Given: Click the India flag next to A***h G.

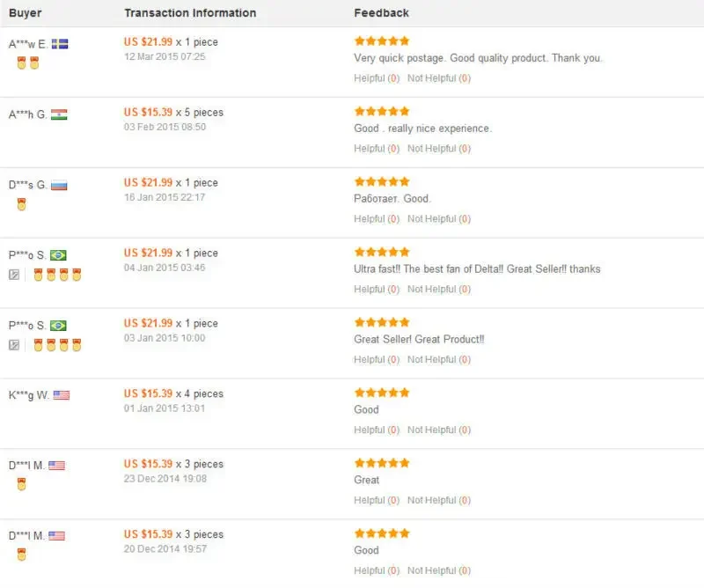Looking at the screenshot, I should click(x=59, y=114).
